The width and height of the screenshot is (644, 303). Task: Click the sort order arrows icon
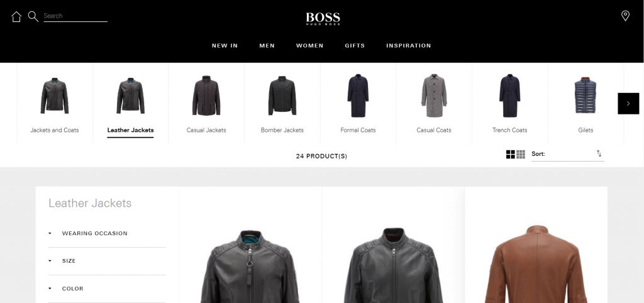pos(599,153)
